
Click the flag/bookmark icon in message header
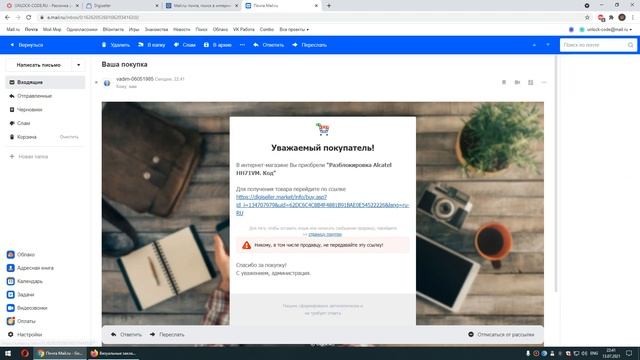(x=504, y=82)
